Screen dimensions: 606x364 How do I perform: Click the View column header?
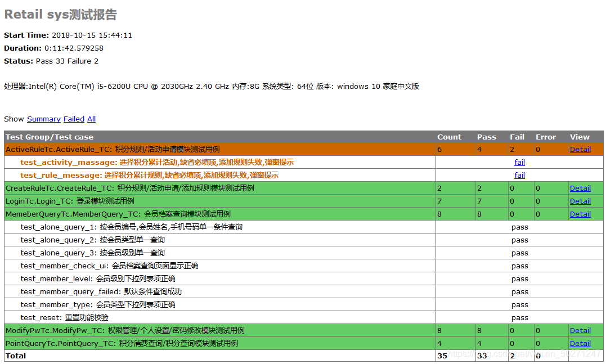(x=580, y=137)
